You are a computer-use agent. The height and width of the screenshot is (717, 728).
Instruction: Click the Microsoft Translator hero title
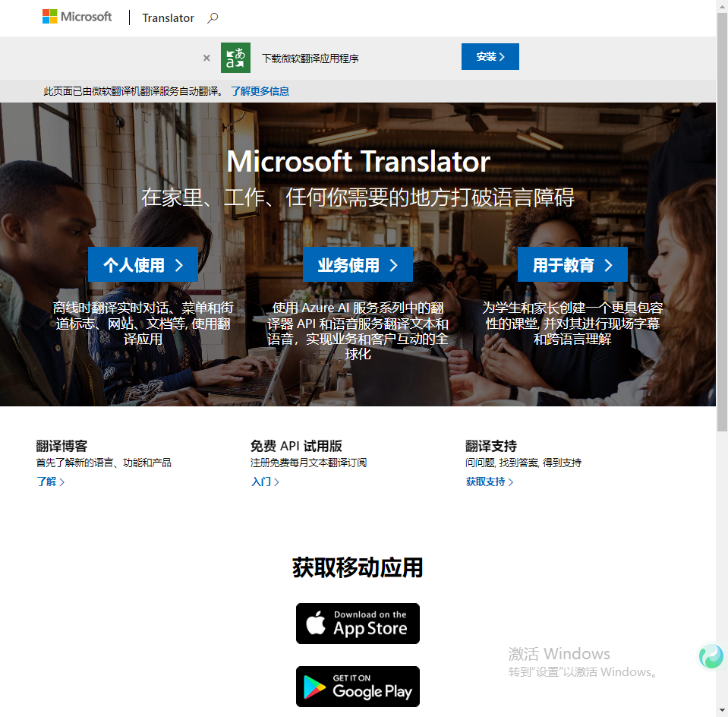[358, 161]
